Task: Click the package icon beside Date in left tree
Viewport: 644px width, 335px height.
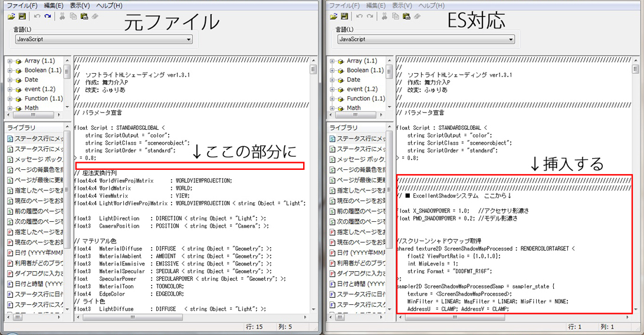Action: (18, 80)
